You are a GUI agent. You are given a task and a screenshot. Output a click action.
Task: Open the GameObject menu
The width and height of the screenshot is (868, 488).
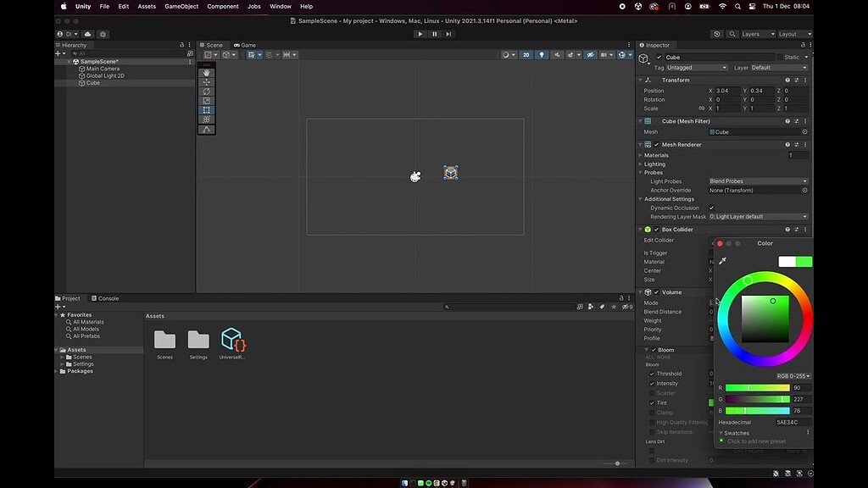pyautogui.click(x=181, y=7)
